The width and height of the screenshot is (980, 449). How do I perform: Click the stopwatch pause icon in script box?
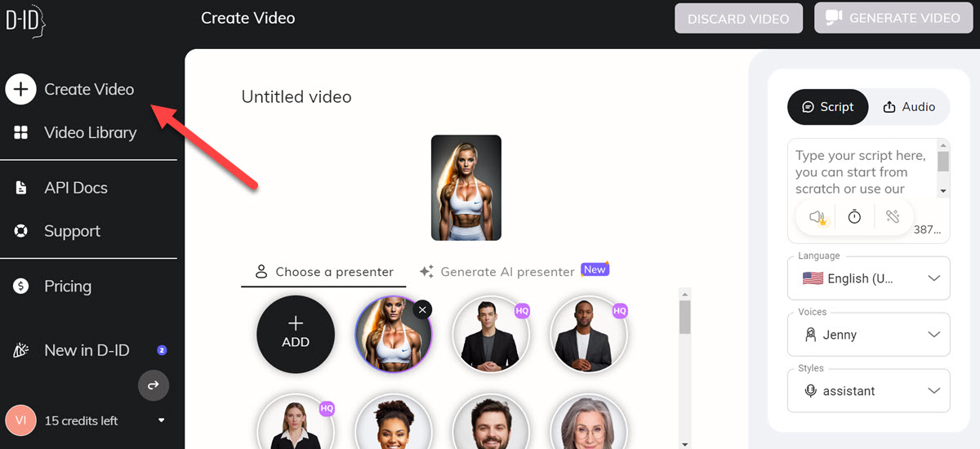(x=854, y=217)
